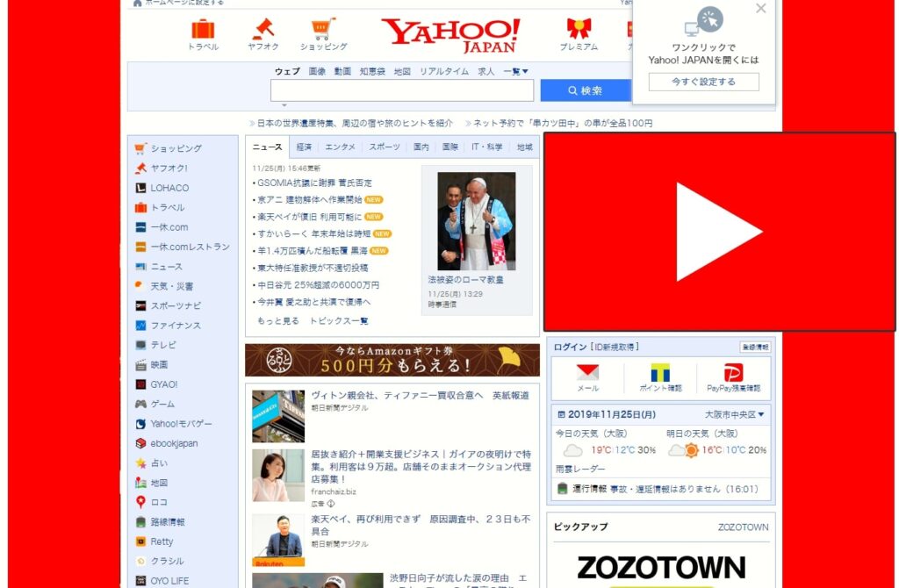Open the 京アニ 建物解体へ作業開始 headline
Image resolution: width=899 pixels, height=588 pixels.
[310, 200]
